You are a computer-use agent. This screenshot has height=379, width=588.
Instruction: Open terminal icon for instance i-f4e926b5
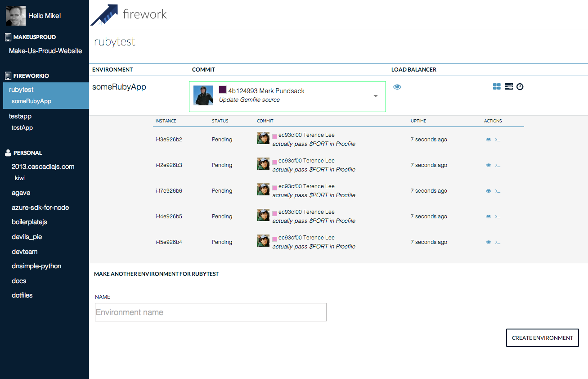pyautogui.click(x=498, y=217)
